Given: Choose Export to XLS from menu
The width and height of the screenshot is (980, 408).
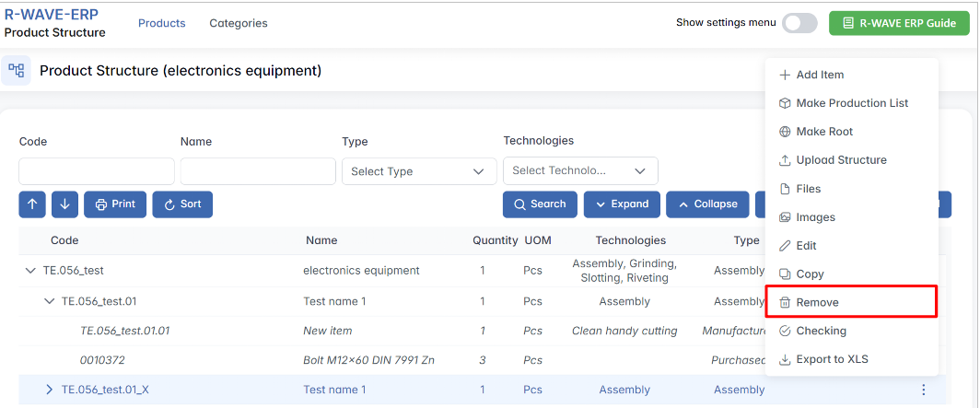Looking at the screenshot, I should pos(832,359).
